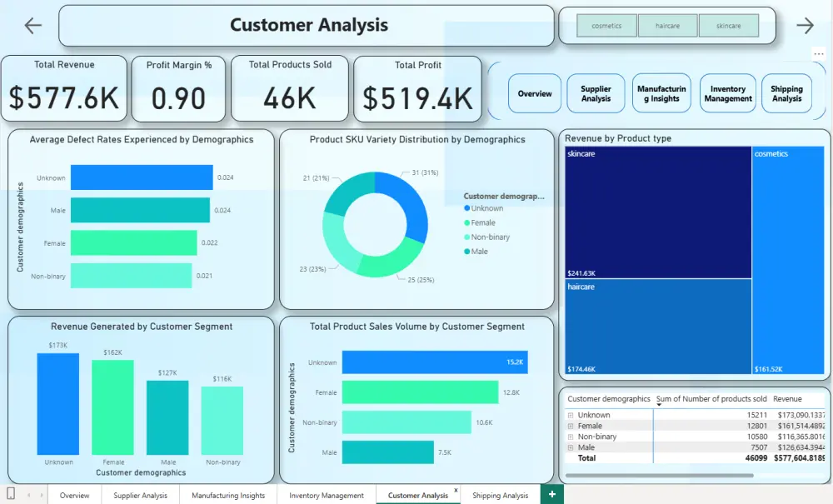Open the more options ellipsis menu
Viewport: 833px width, 504px height.
pos(819,53)
